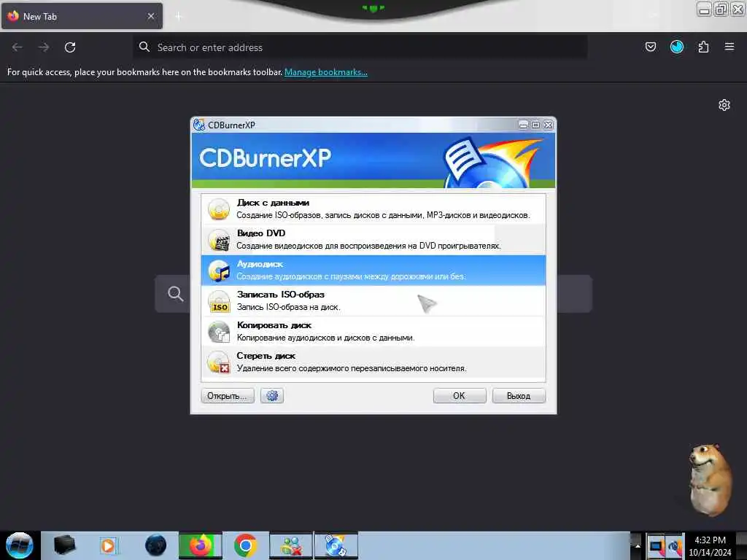Go back in Firefox
This screenshot has height=560, width=747.
(18, 47)
